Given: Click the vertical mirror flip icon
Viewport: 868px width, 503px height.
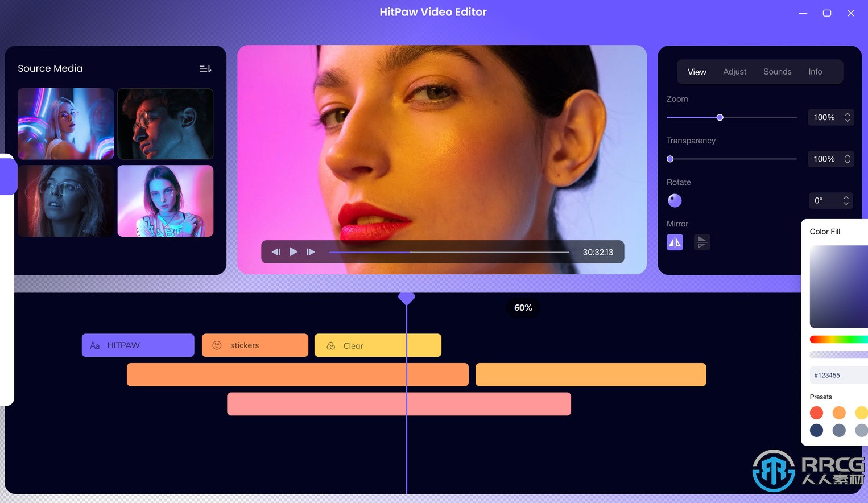Looking at the screenshot, I should [702, 242].
